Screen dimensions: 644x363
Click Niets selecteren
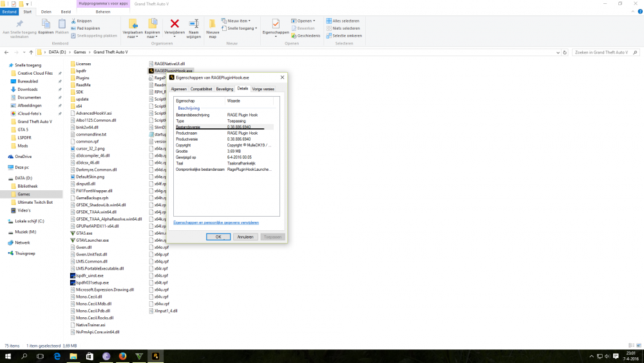click(343, 28)
